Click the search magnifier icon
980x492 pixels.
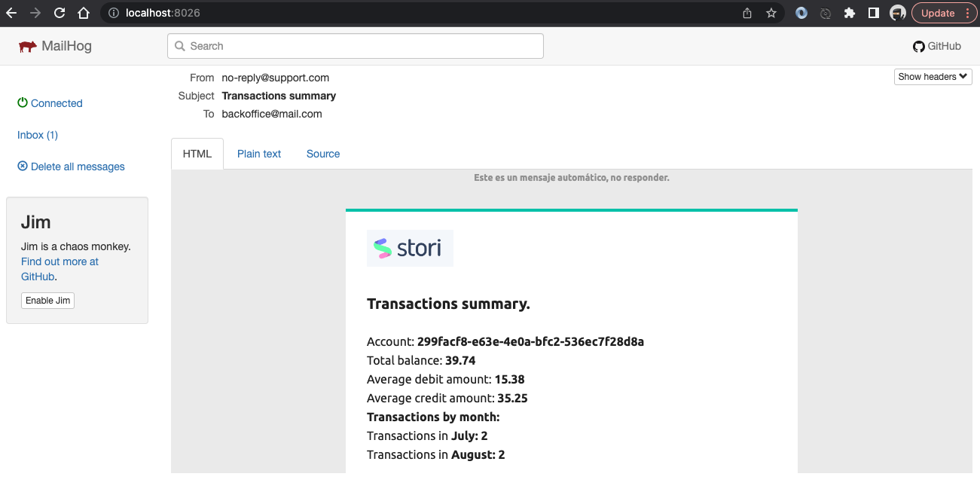tap(180, 46)
